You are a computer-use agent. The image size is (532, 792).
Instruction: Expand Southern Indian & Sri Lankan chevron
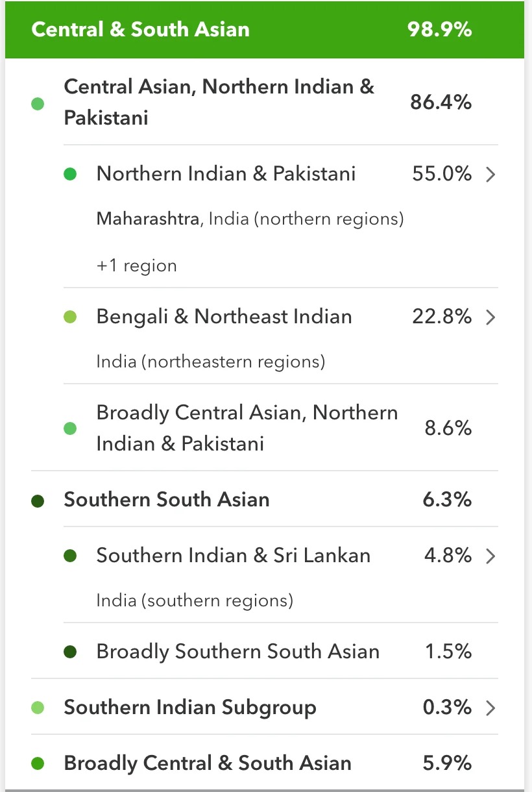pos(490,556)
